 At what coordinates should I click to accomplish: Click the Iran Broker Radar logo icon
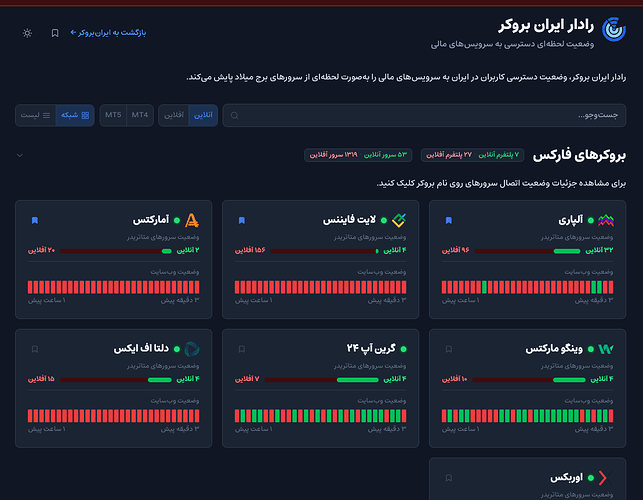pos(613,30)
